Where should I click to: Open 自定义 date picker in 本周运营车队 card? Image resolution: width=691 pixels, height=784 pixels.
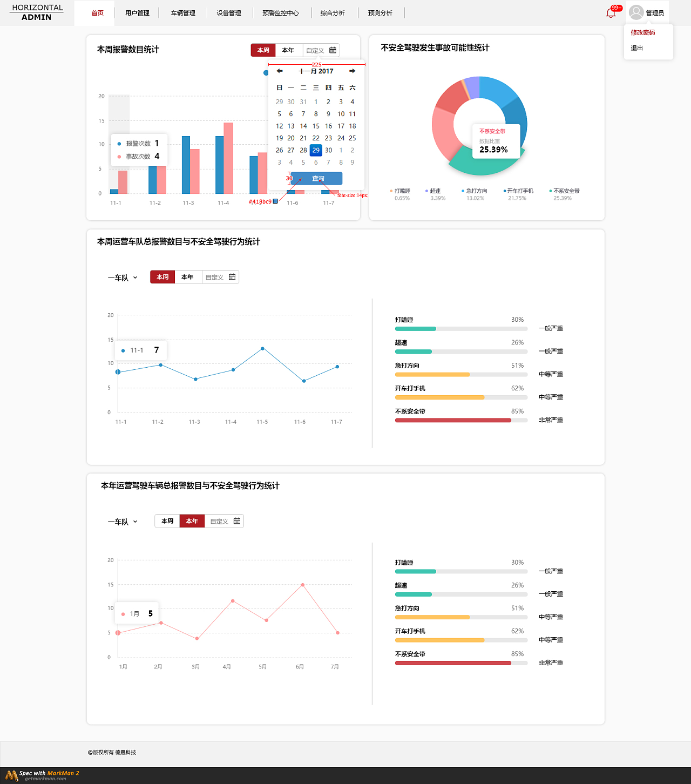pos(220,277)
